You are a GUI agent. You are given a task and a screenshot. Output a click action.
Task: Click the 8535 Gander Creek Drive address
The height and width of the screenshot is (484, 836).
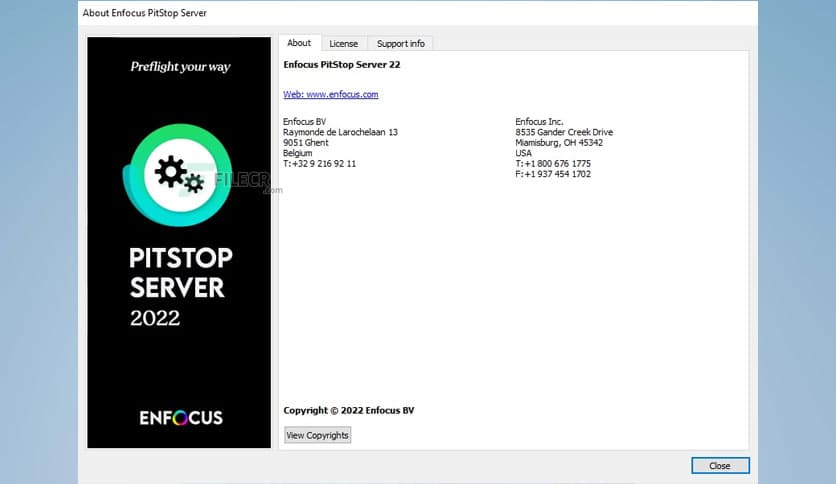564,132
